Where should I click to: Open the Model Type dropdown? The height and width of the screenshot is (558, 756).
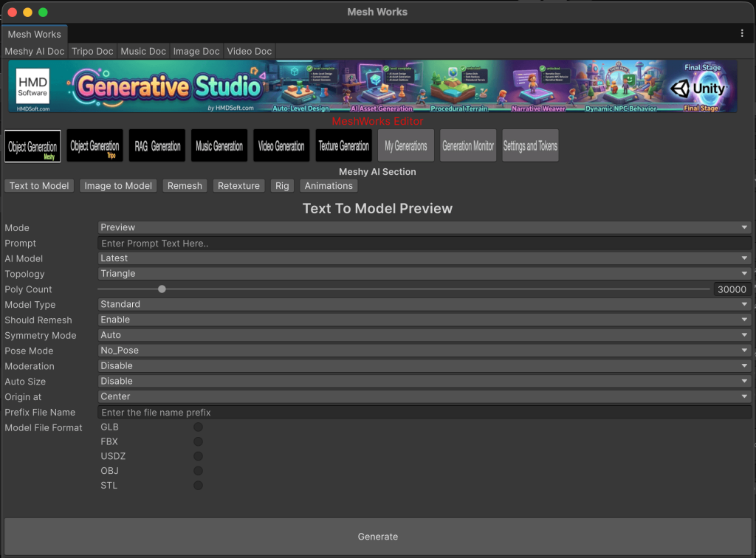pos(425,305)
